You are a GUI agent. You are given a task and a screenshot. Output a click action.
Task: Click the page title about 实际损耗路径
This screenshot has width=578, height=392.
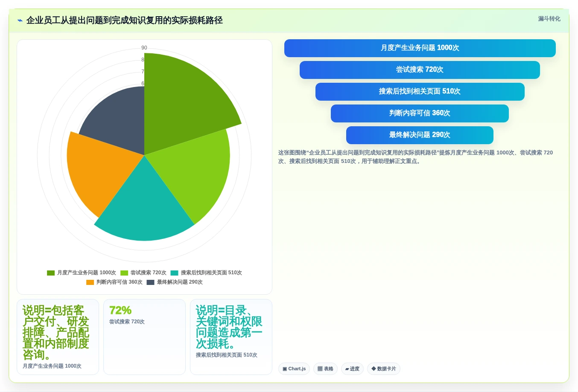pos(125,20)
